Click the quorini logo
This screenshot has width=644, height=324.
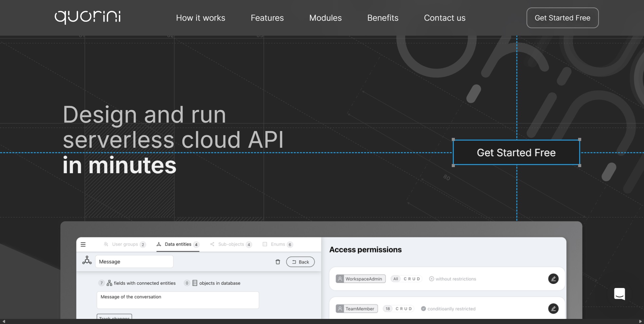[x=88, y=17]
